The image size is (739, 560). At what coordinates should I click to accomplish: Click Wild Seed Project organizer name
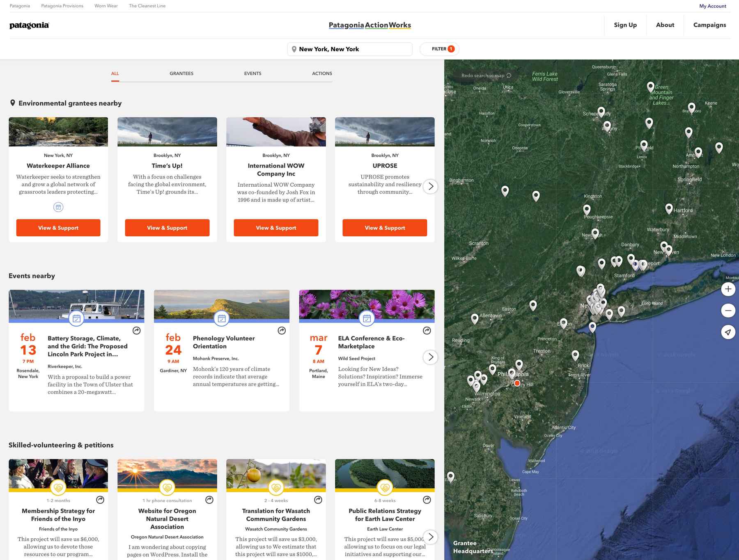coord(356,359)
